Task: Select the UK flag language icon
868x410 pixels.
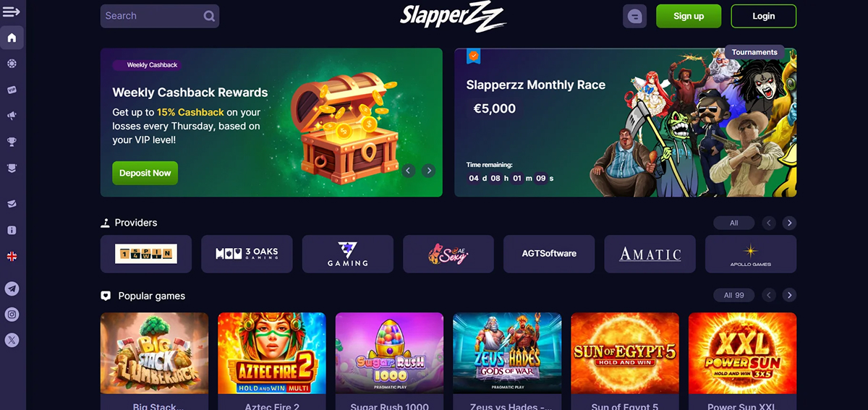Action: pyautogui.click(x=12, y=256)
